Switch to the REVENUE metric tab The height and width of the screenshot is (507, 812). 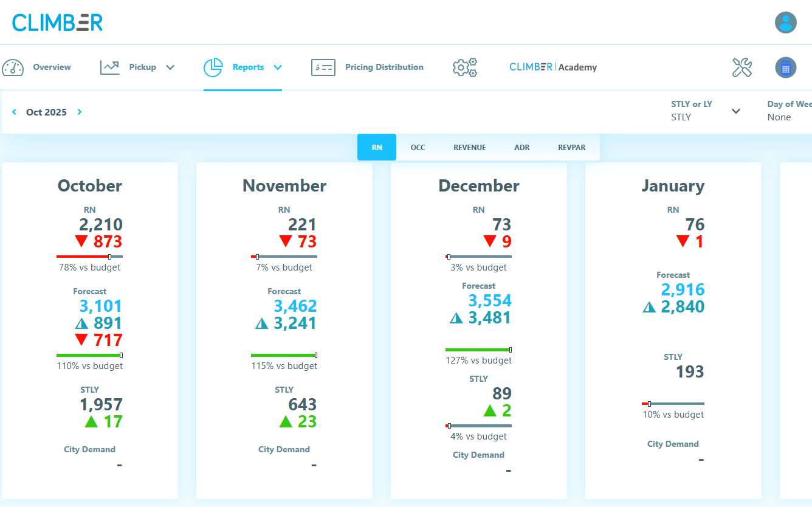click(470, 147)
